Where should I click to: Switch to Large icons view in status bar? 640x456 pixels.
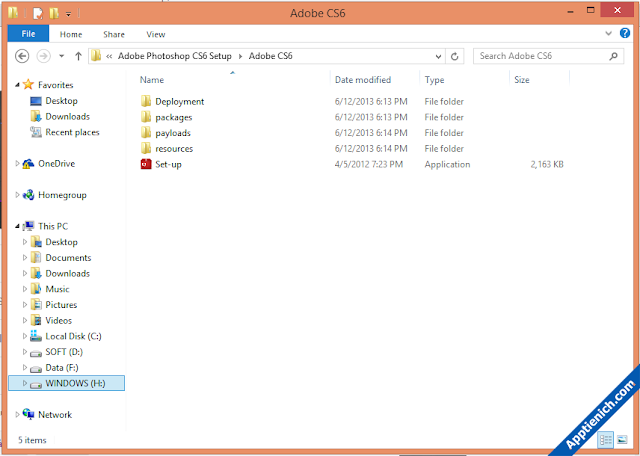click(622, 440)
